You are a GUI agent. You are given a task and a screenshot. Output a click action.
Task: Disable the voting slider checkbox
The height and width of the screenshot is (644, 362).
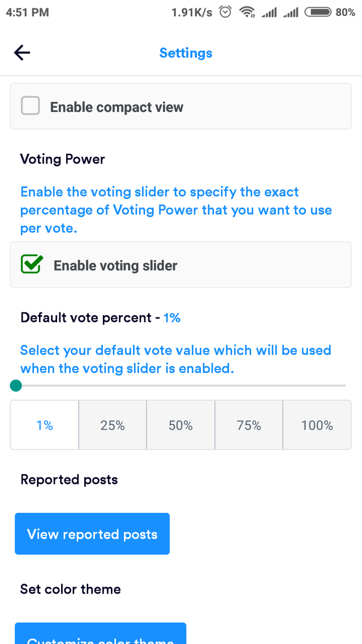(x=32, y=264)
